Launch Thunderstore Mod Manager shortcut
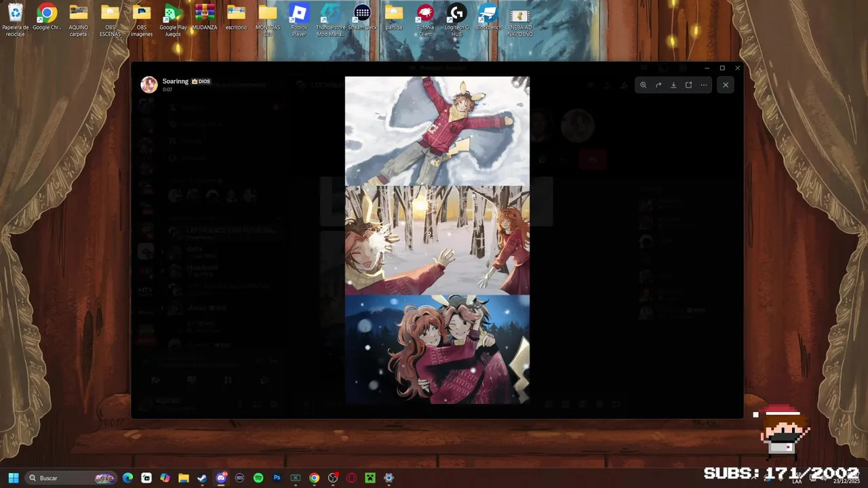Viewport: 868px width, 488px height. (331, 20)
